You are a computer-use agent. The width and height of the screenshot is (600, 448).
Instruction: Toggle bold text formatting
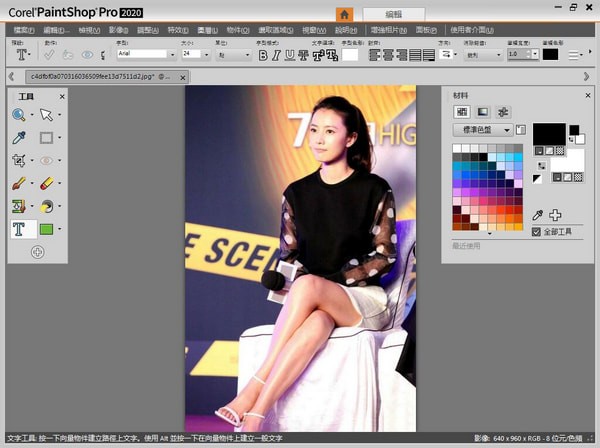click(263, 55)
